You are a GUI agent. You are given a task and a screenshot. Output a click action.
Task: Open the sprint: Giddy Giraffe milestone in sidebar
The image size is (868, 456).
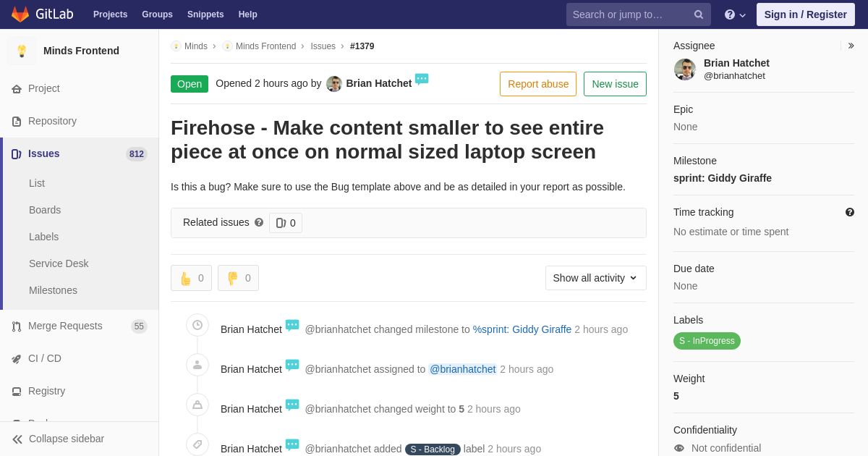pos(723,178)
